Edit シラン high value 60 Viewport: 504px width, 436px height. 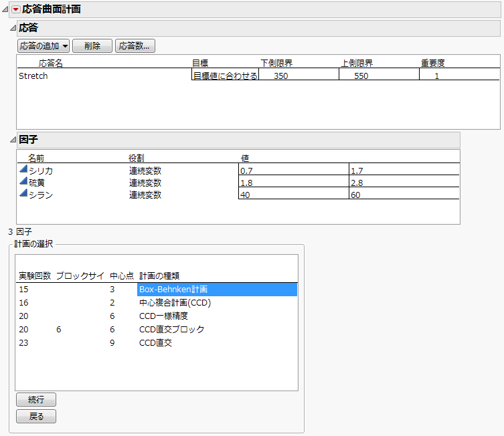pos(404,194)
